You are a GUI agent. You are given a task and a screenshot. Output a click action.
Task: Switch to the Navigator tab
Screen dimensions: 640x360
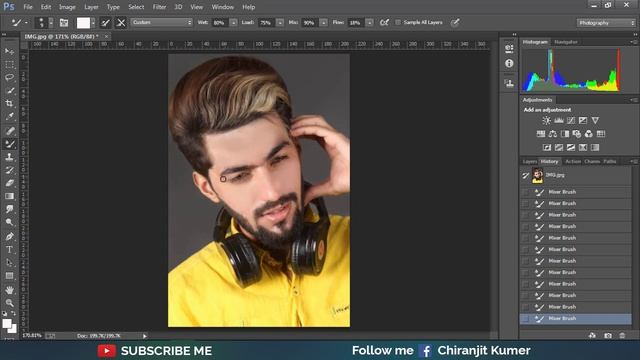click(x=566, y=42)
